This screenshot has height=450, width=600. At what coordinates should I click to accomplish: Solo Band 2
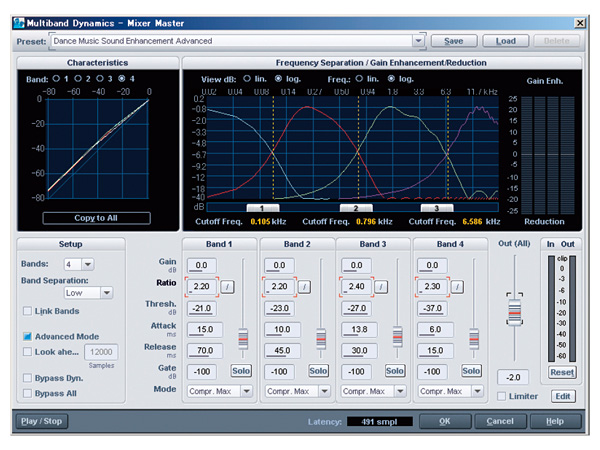point(318,371)
